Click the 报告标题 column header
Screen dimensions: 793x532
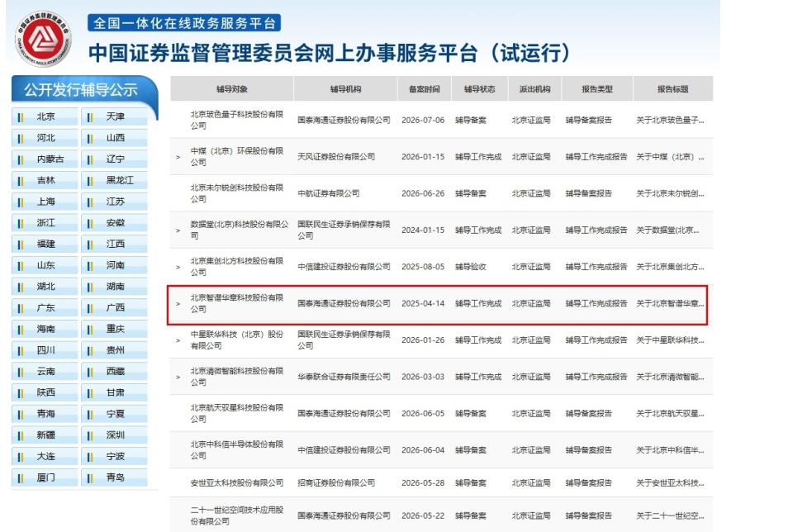tap(672, 89)
